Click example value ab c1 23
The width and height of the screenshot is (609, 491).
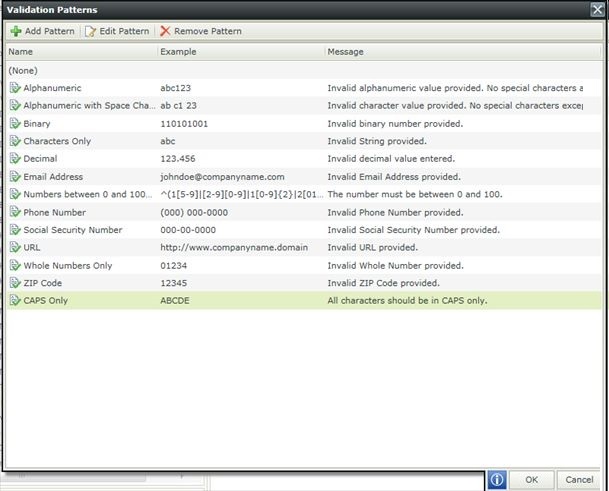179,105
